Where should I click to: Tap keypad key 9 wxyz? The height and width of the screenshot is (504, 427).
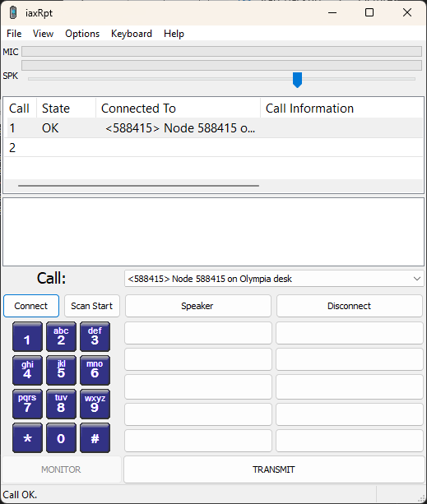pyautogui.click(x=95, y=404)
